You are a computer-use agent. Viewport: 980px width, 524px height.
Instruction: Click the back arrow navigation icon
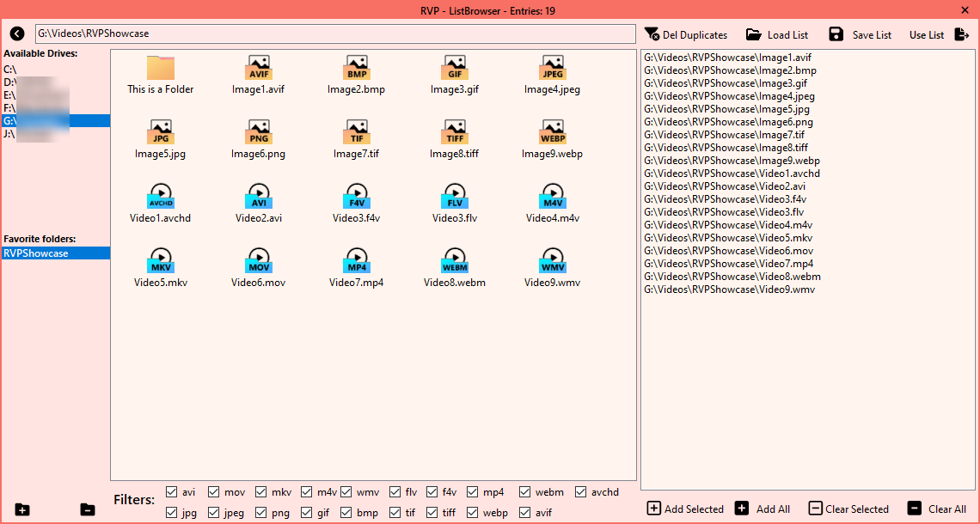[x=17, y=34]
